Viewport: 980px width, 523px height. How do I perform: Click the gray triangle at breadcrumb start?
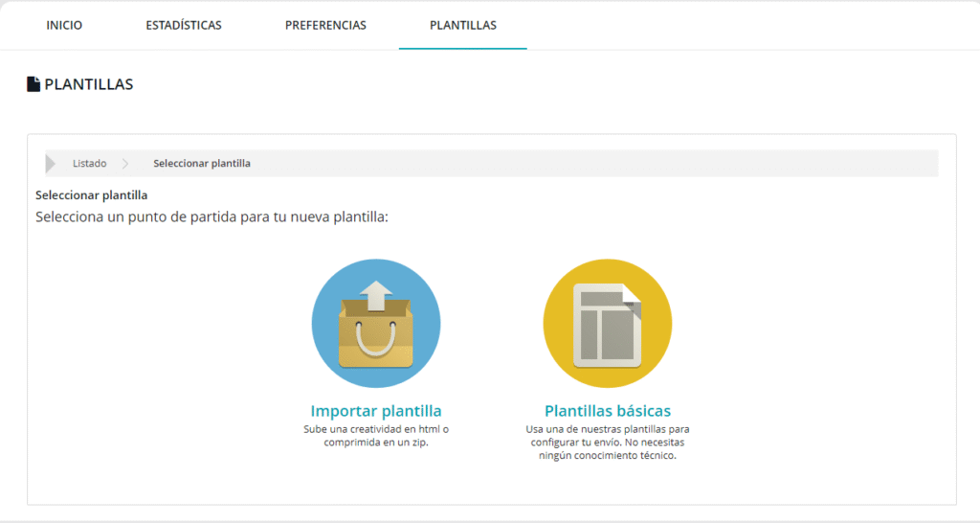coord(51,164)
